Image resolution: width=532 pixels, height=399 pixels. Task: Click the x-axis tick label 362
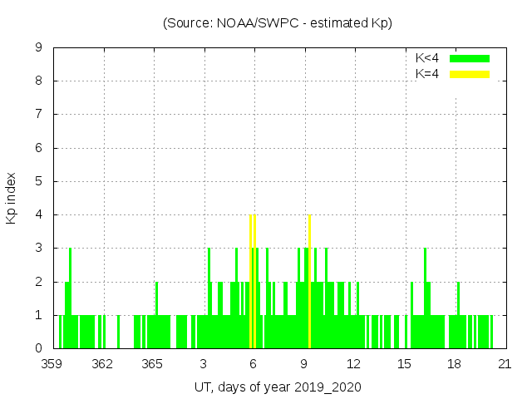102,364
